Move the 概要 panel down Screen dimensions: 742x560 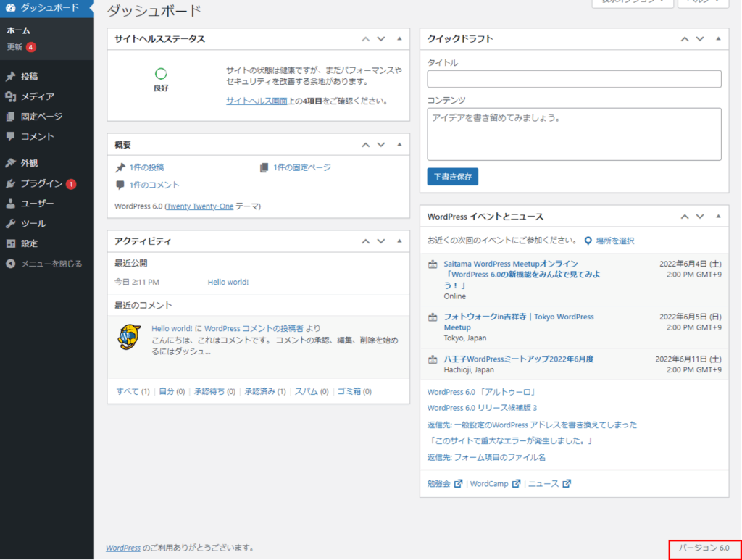tap(381, 145)
